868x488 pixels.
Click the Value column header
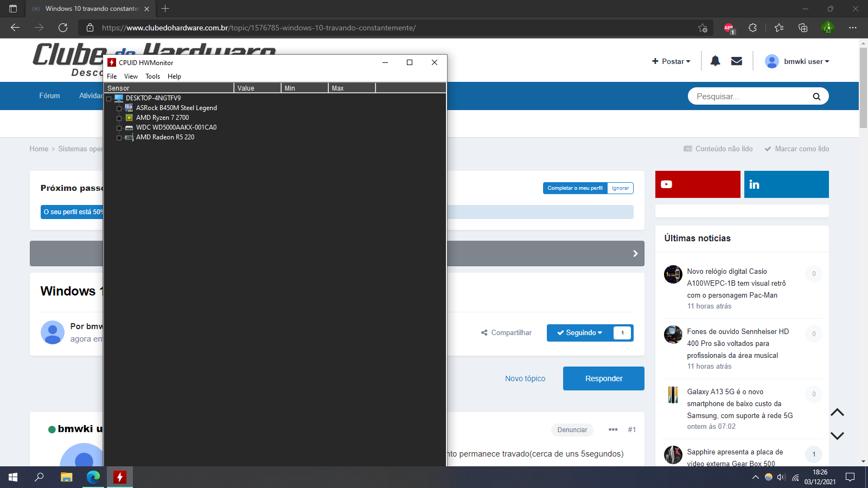257,88
